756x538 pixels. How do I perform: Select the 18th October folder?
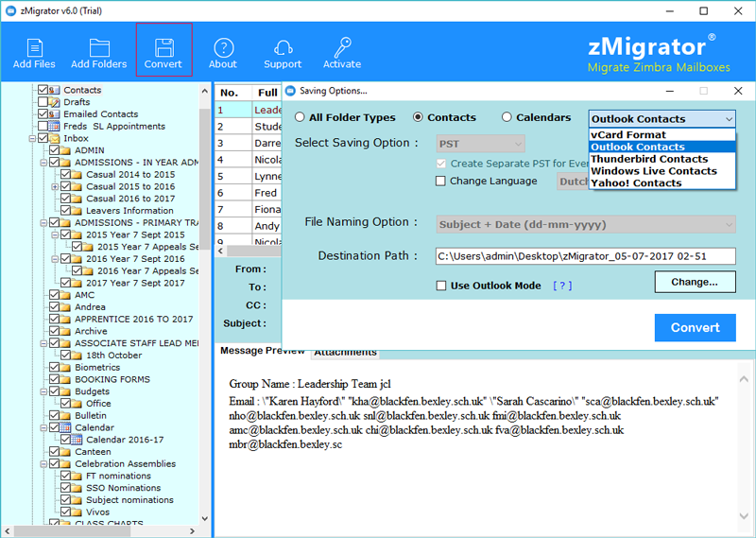113,356
